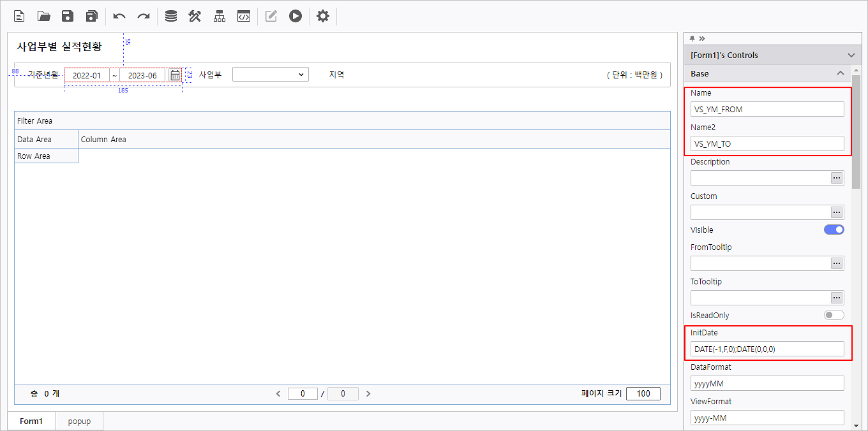Open the database icon in toolbar
This screenshot has width=868, height=431.
[x=171, y=16]
